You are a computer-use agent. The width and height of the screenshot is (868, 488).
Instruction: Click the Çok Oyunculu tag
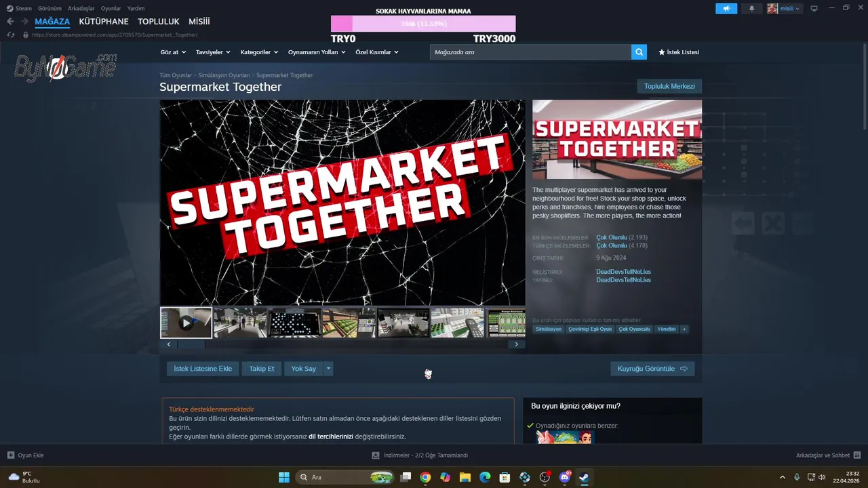click(634, 329)
